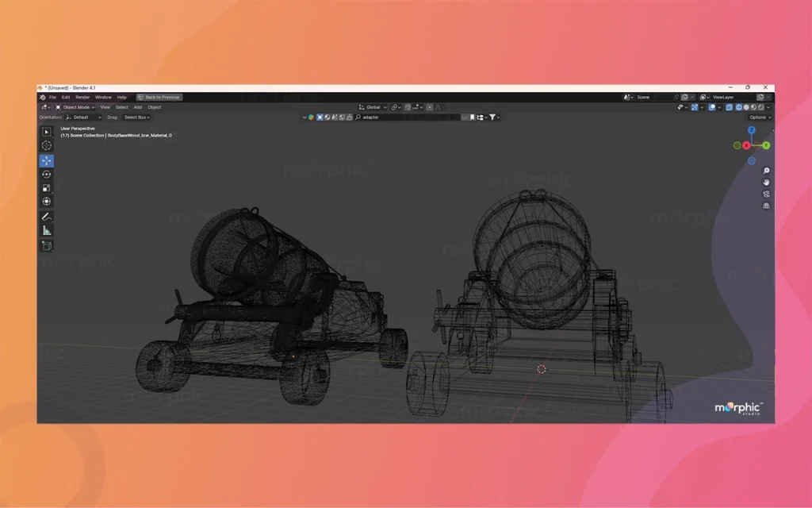Click the 3D cursor in the viewport
Viewport: 812px width, 508px height.
click(x=541, y=369)
